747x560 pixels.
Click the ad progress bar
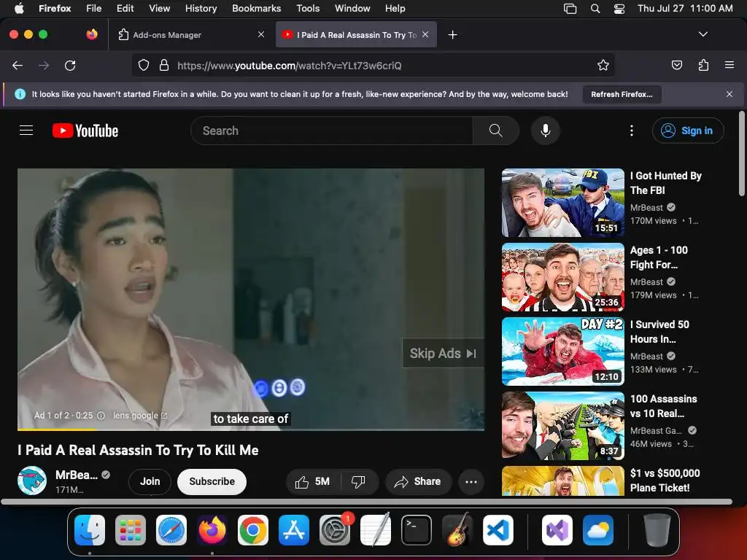251,429
